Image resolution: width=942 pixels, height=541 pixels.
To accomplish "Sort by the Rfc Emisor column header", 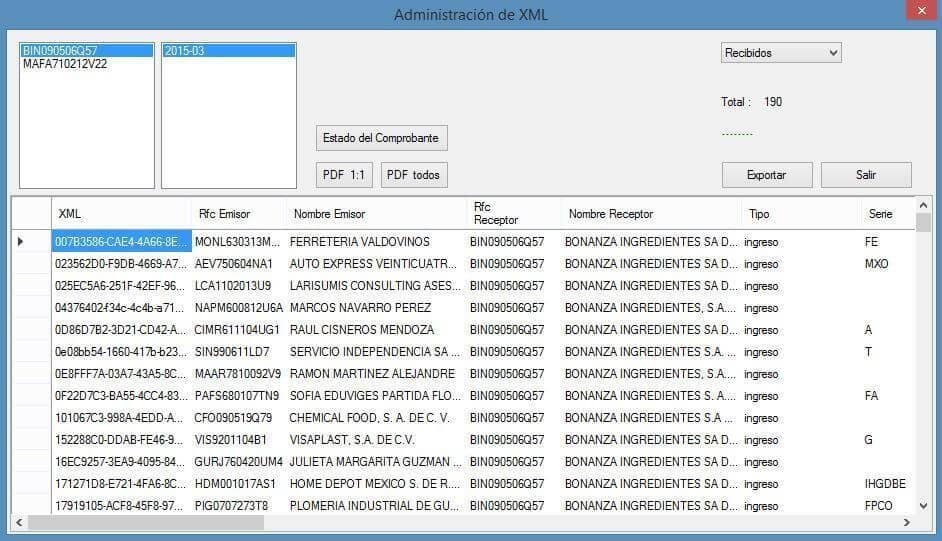I will (239, 214).
